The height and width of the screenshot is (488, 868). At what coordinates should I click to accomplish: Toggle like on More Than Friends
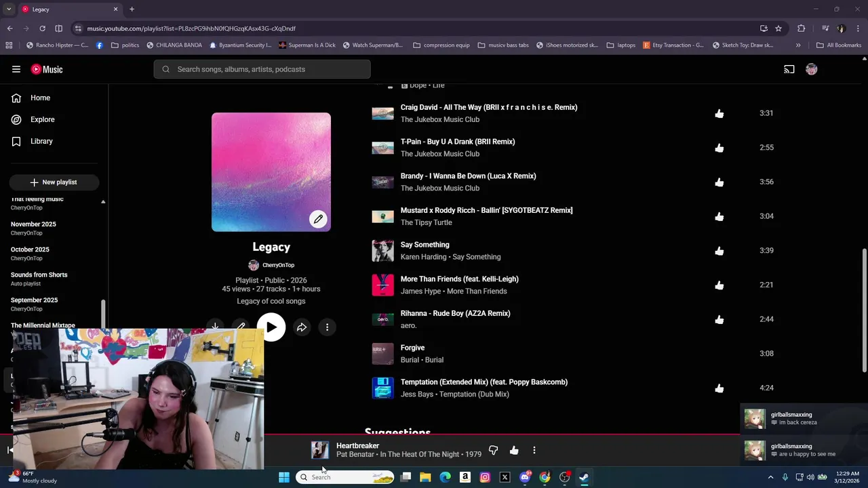(x=719, y=285)
